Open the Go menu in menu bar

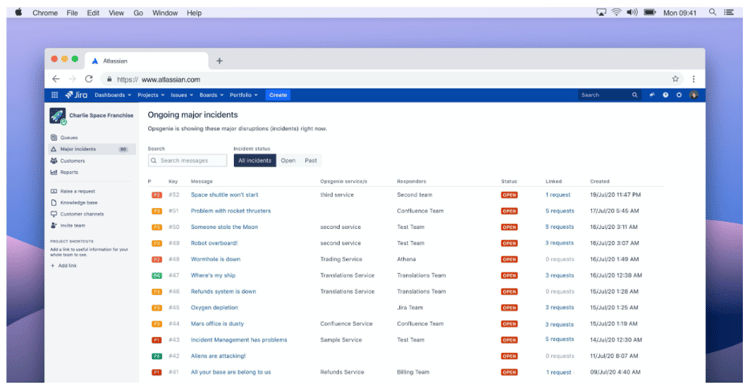[138, 12]
